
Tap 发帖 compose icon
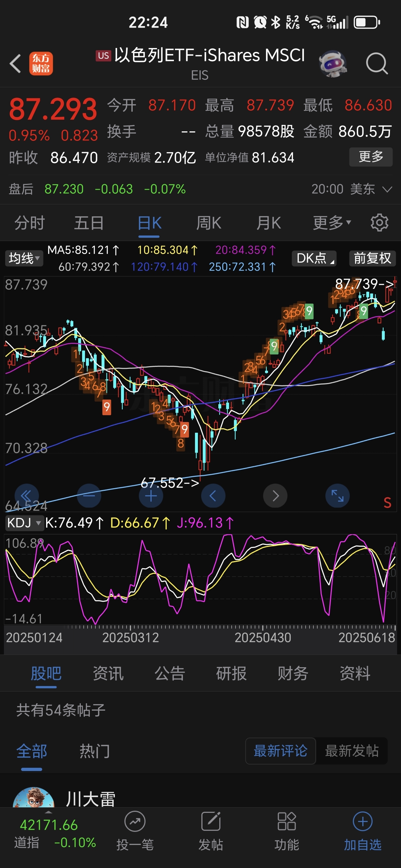(211, 822)
